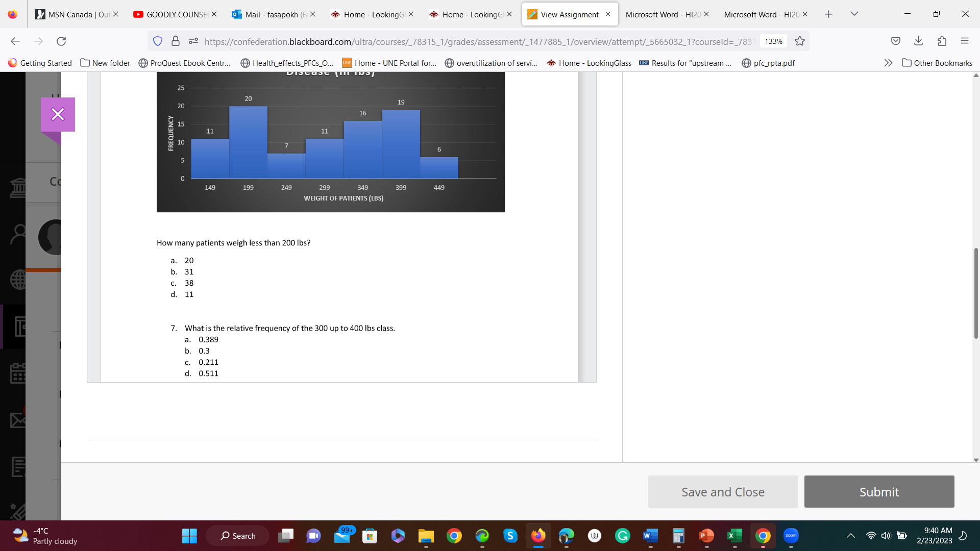Expand the browser bookmarks toolbar overflow
Screen dimensions: 980x551
pyautogui.click(x=889, y=63)
